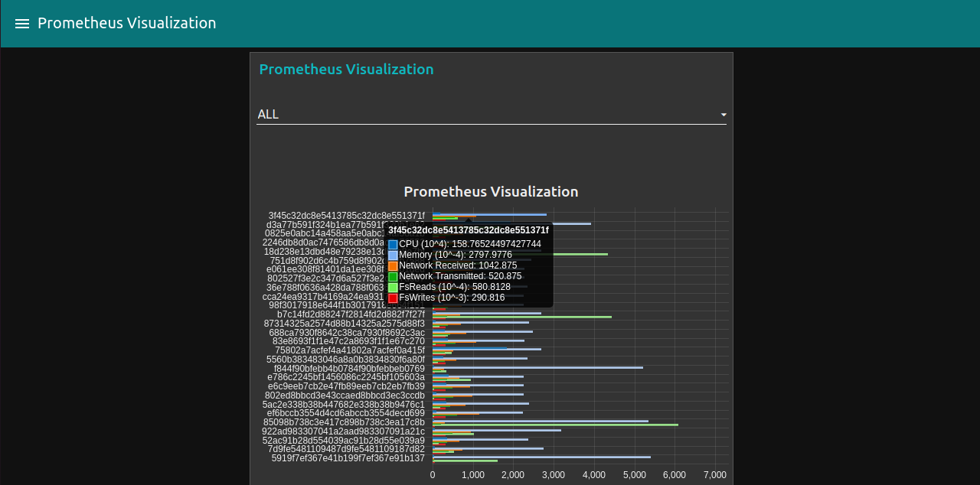Click y-axis label f844f90bfebb4b0784f90bfebbeb0769
Viewport: 980px width, 485px height.
pos(349,369)
